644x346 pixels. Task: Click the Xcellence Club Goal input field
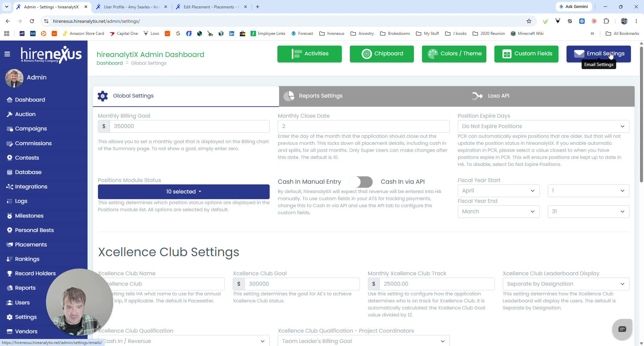coord(302,284)
